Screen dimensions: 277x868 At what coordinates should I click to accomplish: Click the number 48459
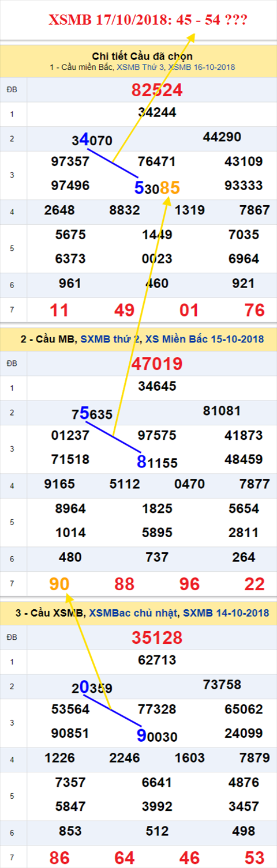[244, 460]
